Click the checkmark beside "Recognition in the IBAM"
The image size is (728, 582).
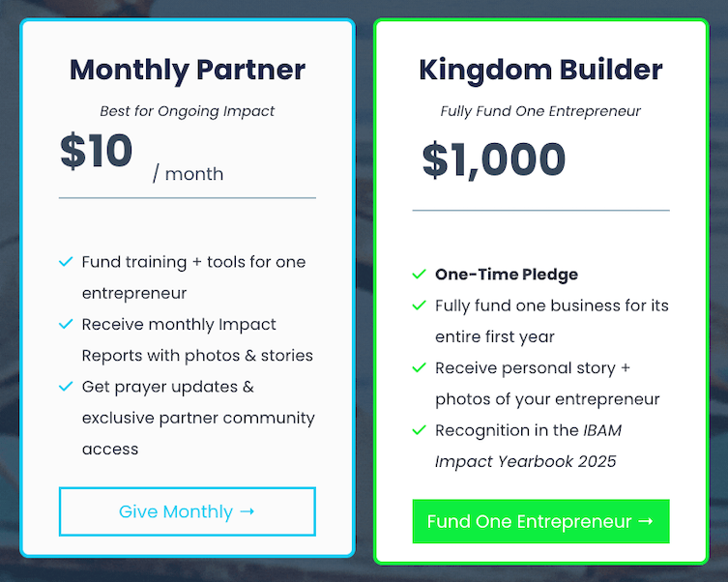point(419,430)
